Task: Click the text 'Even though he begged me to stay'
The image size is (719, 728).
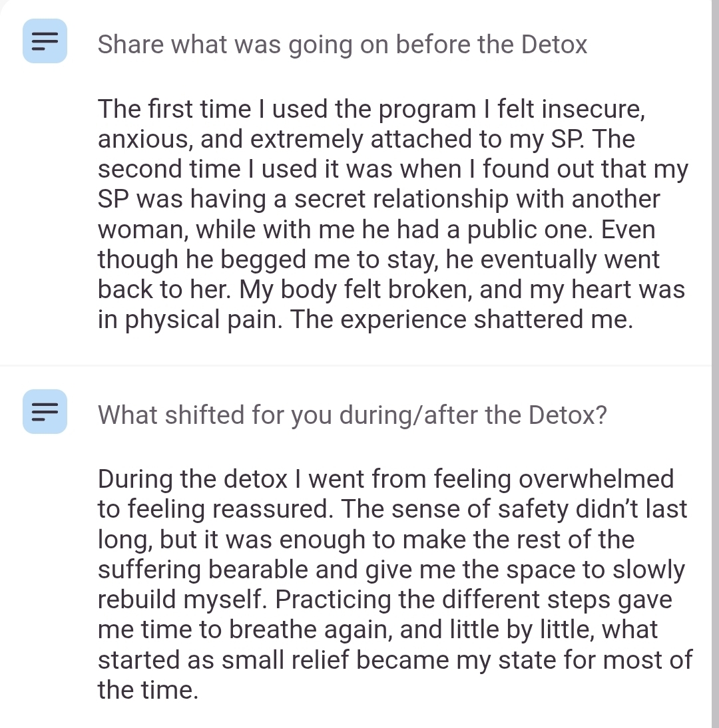Action: [379, 259]
